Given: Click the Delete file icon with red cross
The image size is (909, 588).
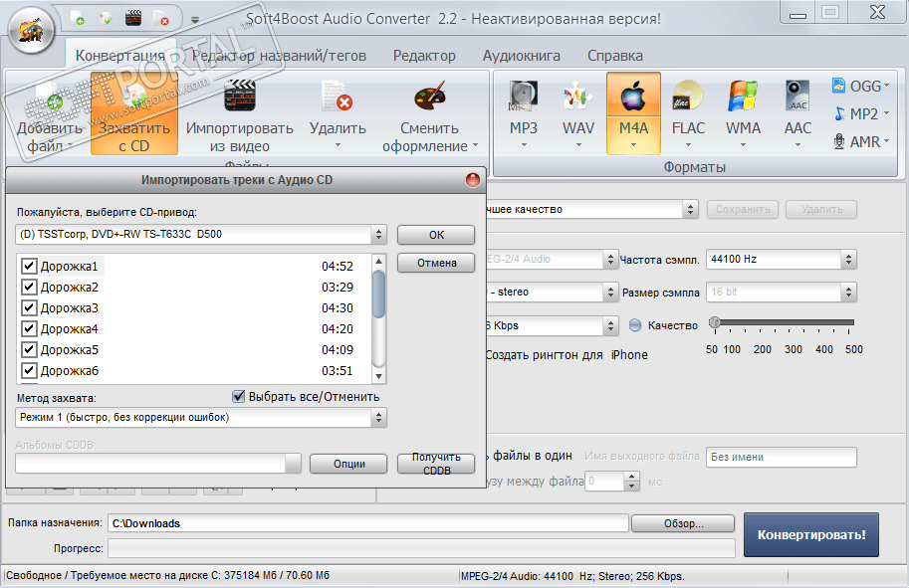Looking at the screenshot, I should pos(338,96).
